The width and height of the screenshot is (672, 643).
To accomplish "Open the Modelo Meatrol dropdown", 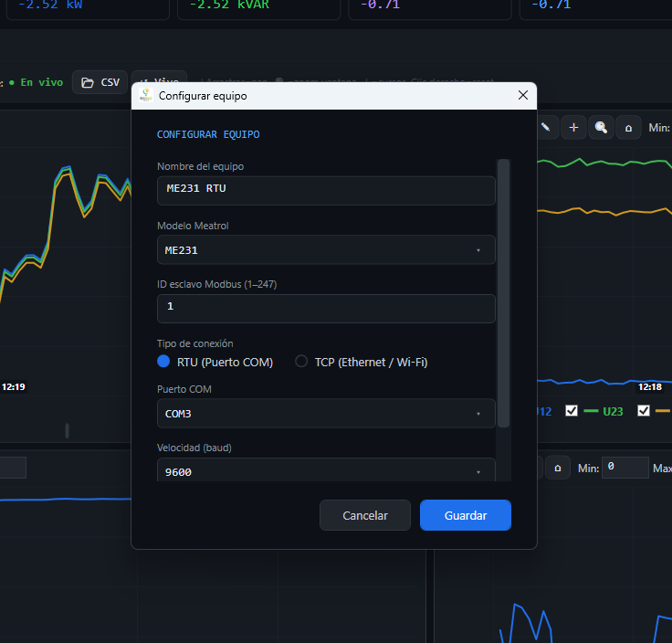I will (326, 249).
